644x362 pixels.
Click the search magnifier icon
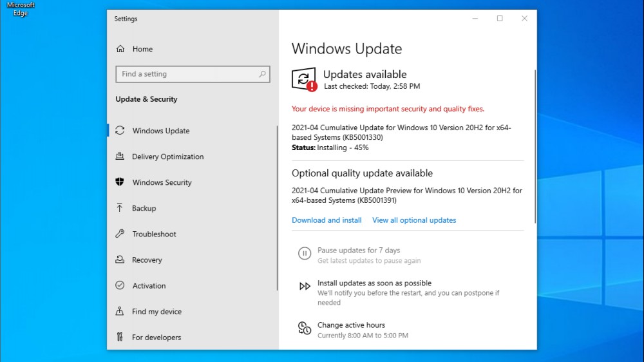coord(262,74)
